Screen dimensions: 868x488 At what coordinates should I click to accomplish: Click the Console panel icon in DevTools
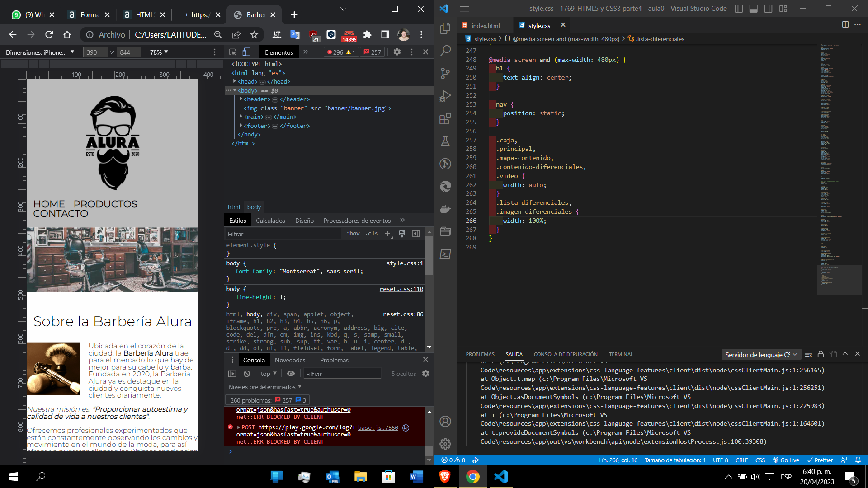click(253, 360)
